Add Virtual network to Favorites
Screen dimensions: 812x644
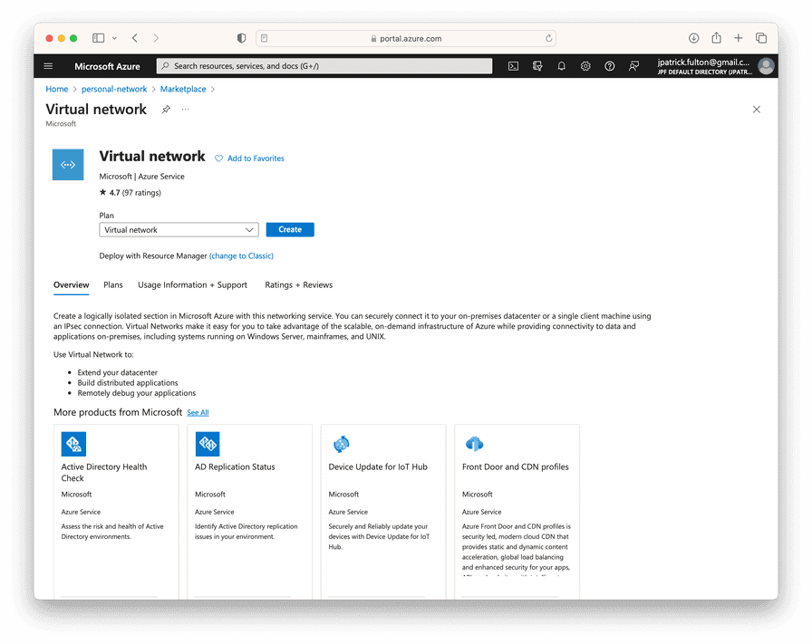[x=249, y=159]
